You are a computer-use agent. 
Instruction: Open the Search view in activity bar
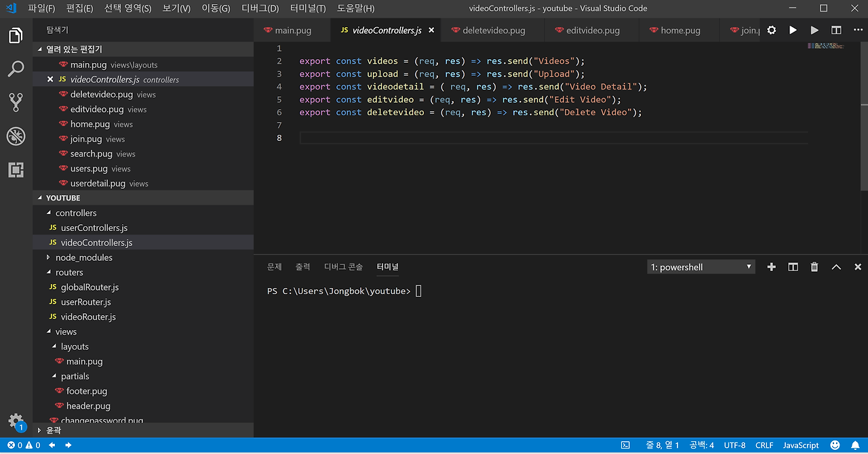click(16, 68)
